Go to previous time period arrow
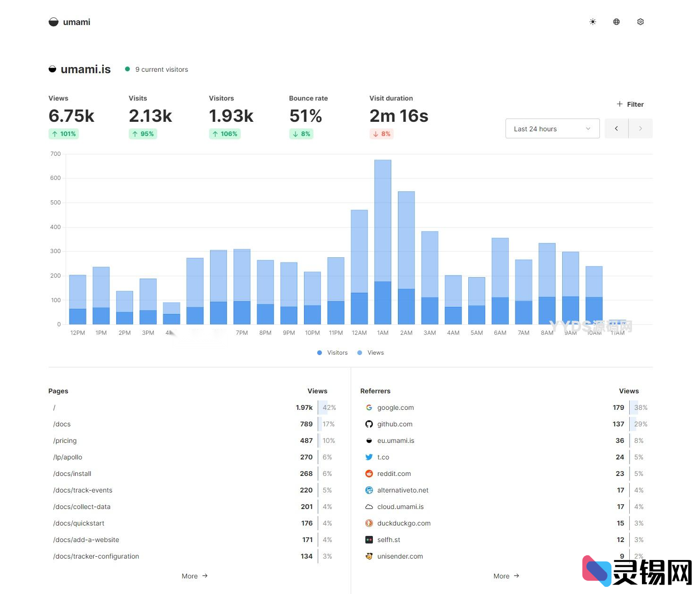700x594 pixels. pos(616,128)
